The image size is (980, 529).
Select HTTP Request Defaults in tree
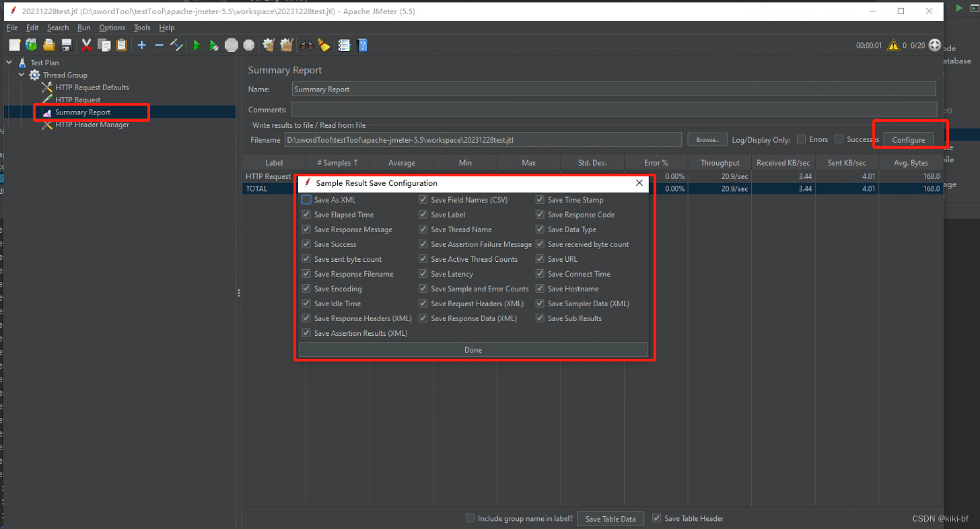[92, 87]
